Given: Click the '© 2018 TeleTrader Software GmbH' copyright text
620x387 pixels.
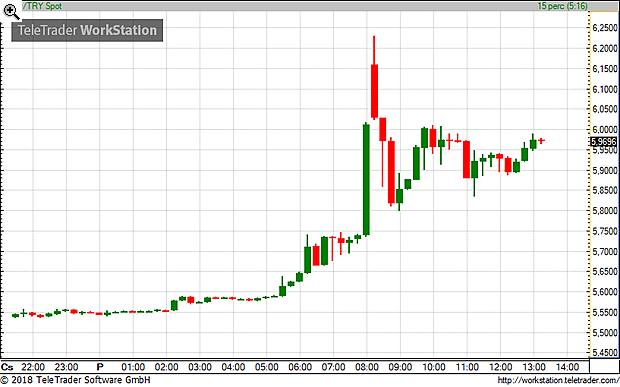Looking at the screenshot, I should 76,381.
